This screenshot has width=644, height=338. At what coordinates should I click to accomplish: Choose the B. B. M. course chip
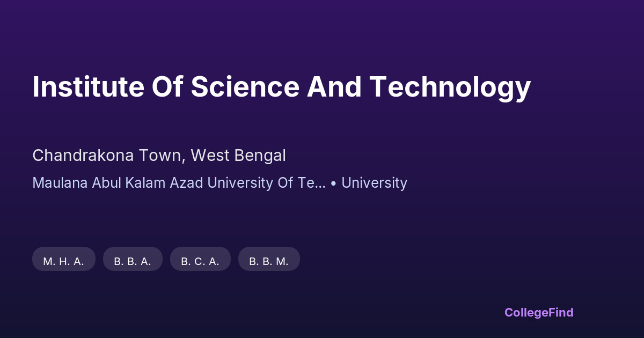point(269,261)
